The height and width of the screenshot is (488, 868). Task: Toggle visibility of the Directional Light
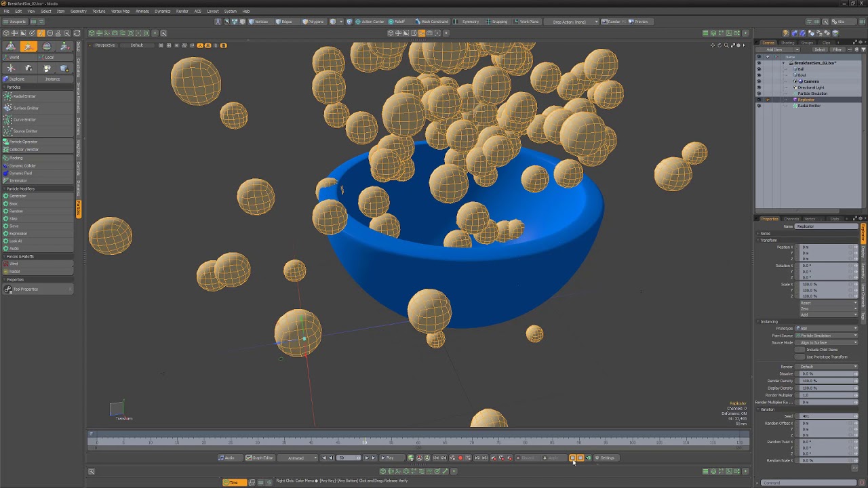(759, 87)
